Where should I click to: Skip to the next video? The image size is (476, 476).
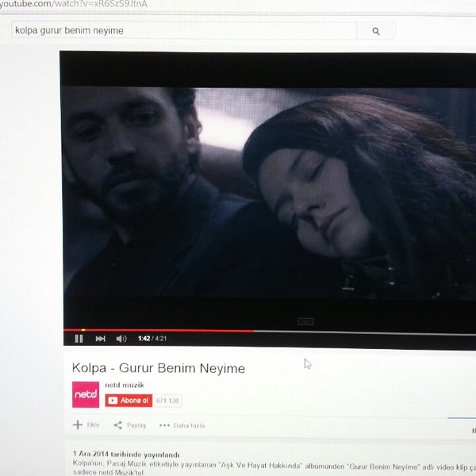tap(101, 339)
